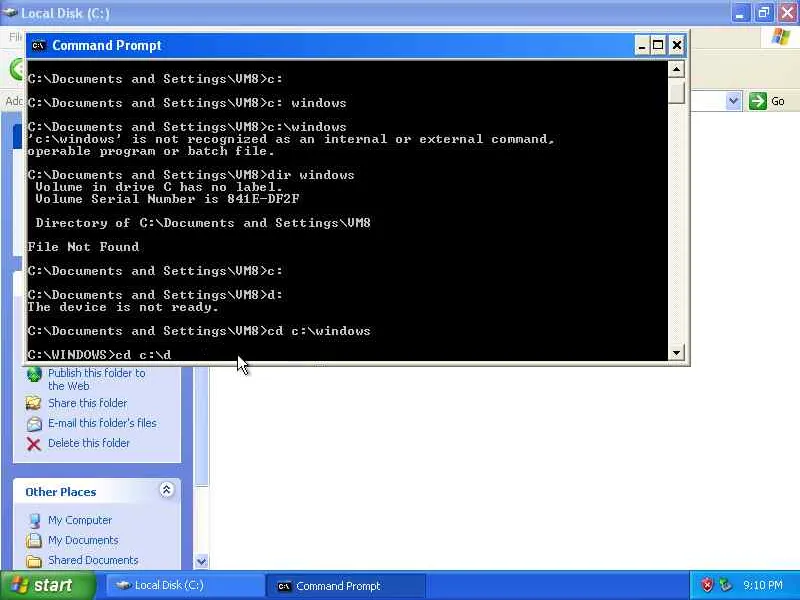This screenshot has width=800, height=600.
Task: Click the Command Prompt scrollbar thumb
Action: [676, 91]
